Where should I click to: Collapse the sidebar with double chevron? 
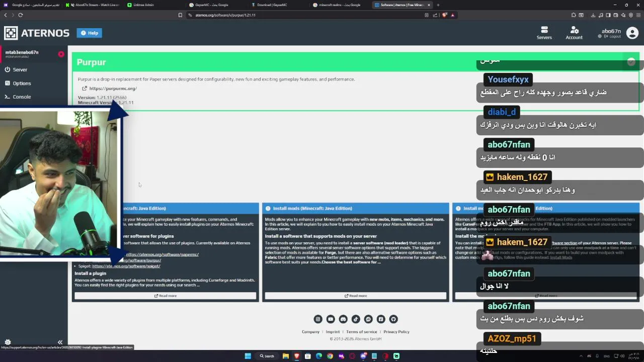pyautogui.click(x=60, y=342)
